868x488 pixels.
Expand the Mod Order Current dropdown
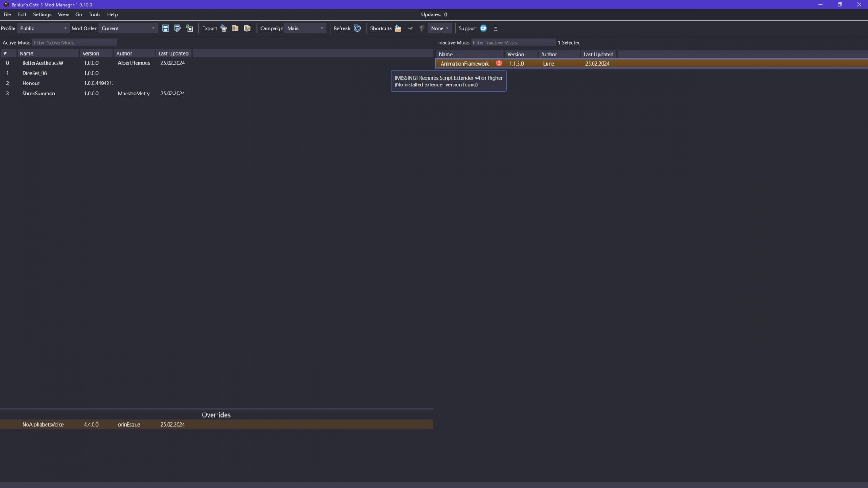point(128,28)
